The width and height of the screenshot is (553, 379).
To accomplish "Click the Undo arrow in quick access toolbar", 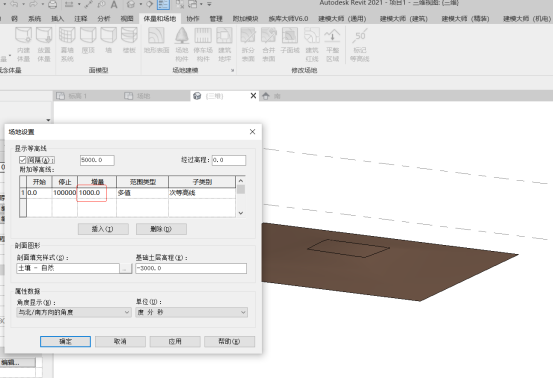I will [14, 4].
